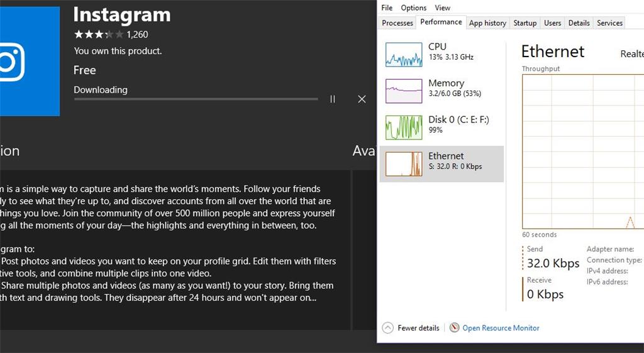Cancel the Instagram download with X
Image resolution: width=644 pixels, height=353 pixels.
(x=362, y=99)
